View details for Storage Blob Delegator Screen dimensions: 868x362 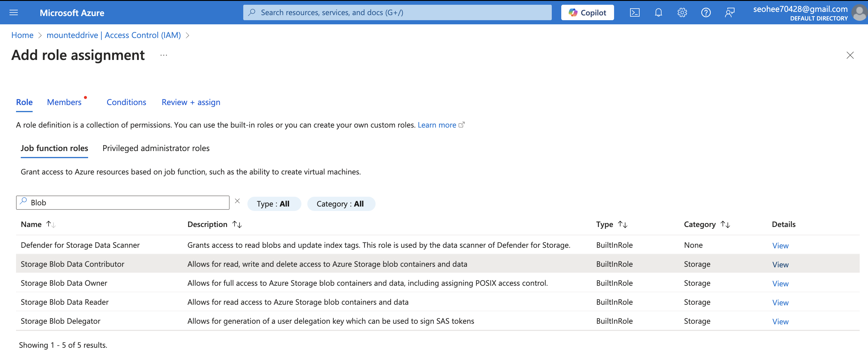[x=780, y=322]
